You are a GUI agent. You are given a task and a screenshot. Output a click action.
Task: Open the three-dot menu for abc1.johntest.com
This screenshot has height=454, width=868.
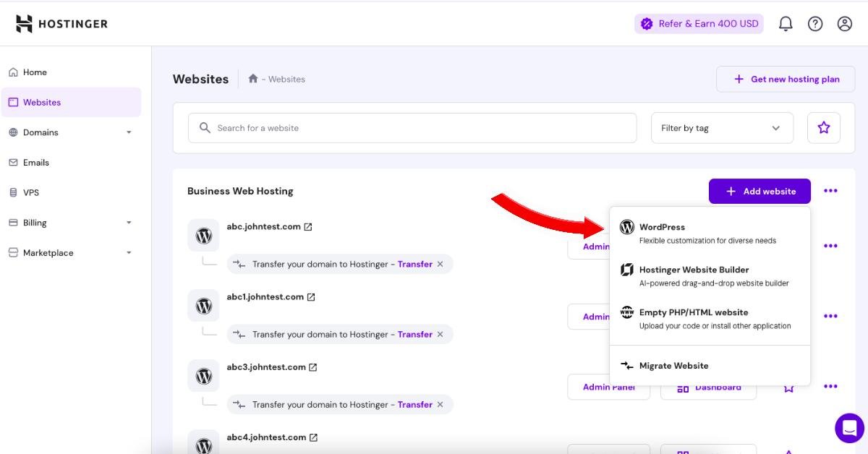[830, 316]
